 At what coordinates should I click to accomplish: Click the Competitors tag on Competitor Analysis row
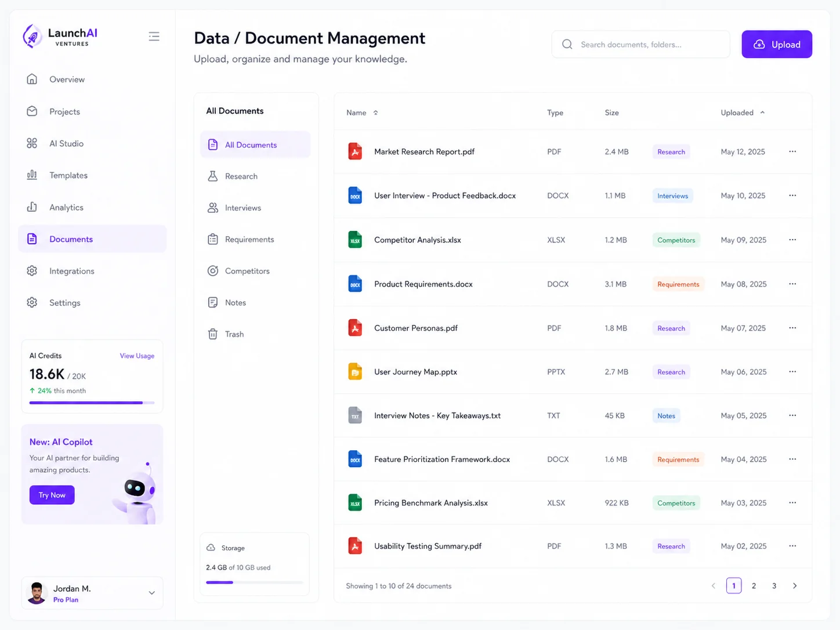pos(676,240)
